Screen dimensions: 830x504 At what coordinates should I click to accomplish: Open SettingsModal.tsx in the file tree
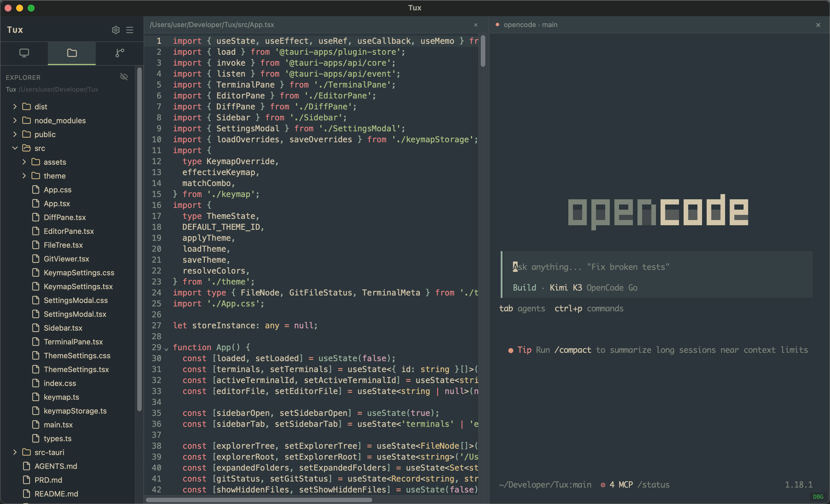tap(75, 314)
